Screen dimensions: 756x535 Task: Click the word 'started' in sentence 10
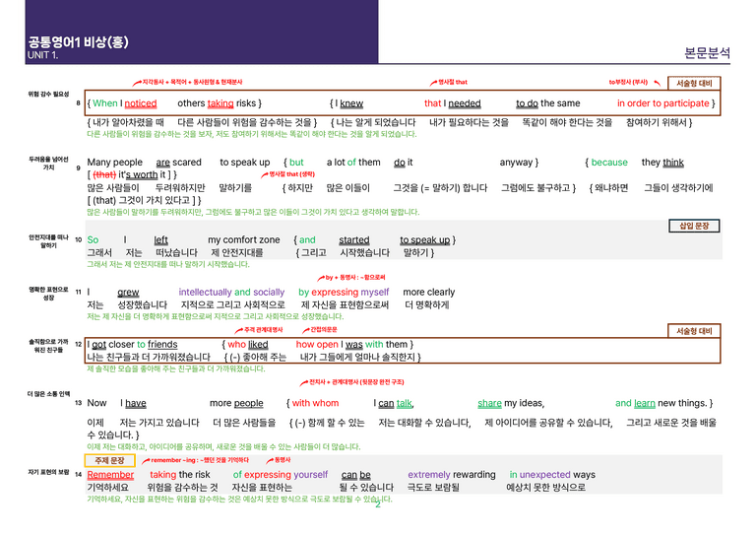(x=354, y=239)
